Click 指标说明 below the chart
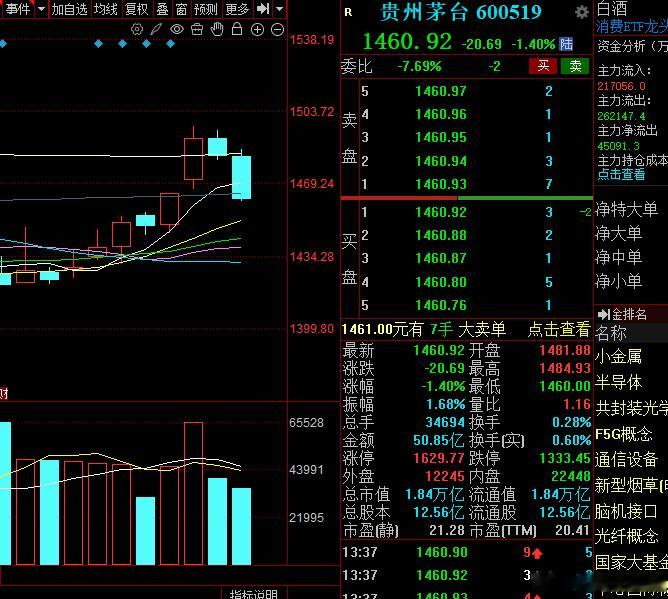This screenshot has width=668, height=599. 253,594
